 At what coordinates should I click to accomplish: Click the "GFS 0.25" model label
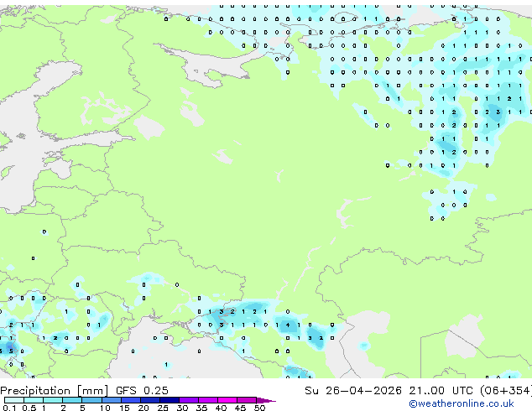tap(142, 391)
